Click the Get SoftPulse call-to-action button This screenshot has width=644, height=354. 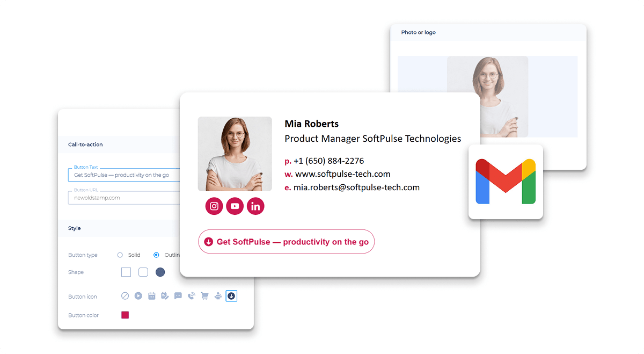pyautogui.click(x=286, y=242)
